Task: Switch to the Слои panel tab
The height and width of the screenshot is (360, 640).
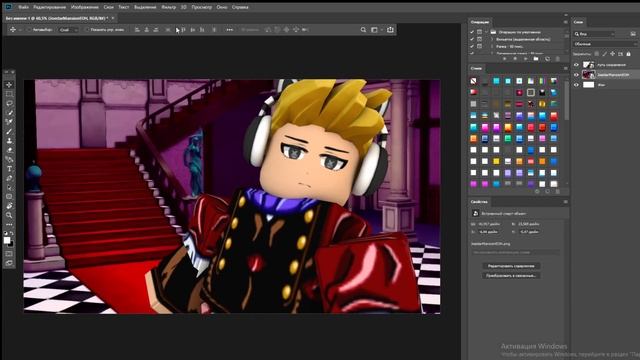Action: tap(578, 22)
